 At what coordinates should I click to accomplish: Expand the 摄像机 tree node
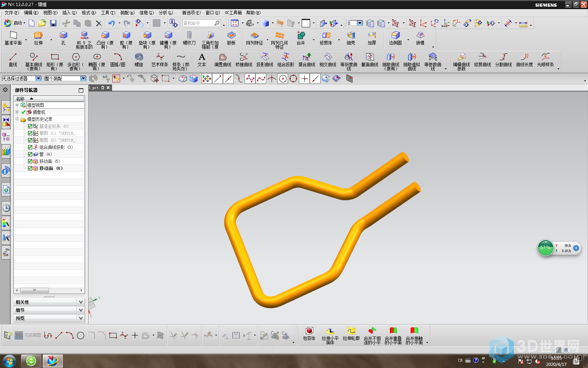coord(17,112)
